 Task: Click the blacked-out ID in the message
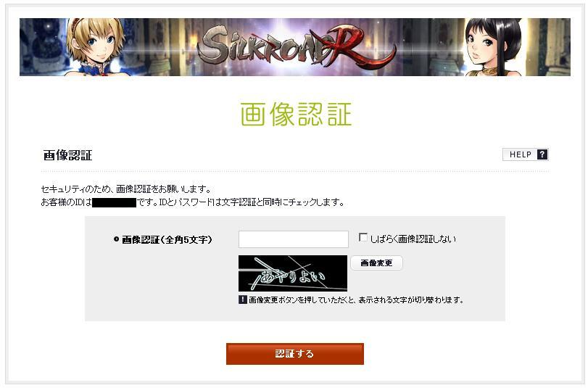point(114,202)
